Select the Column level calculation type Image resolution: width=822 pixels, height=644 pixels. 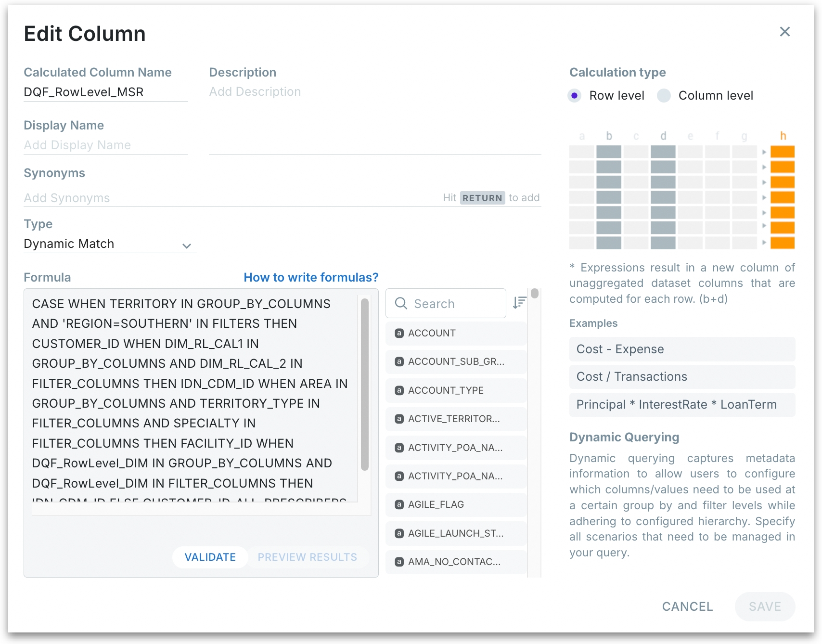pyautogui.click(x=664, y=95)
